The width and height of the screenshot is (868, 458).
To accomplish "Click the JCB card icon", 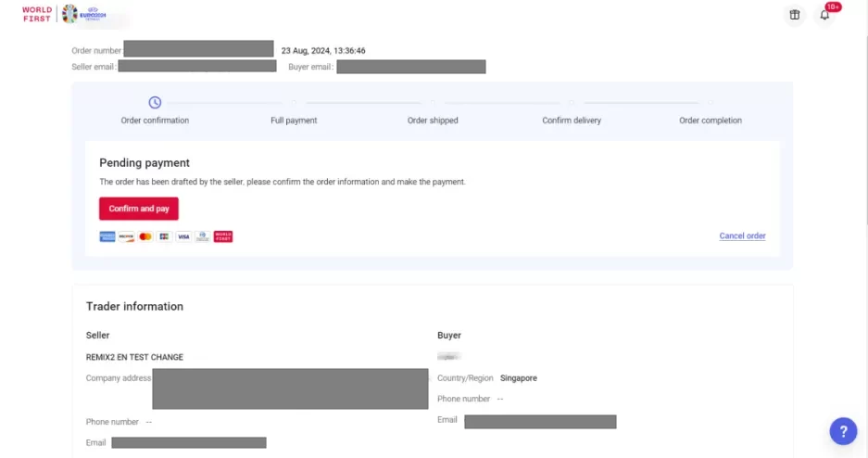I will click(x=164, y=236).
